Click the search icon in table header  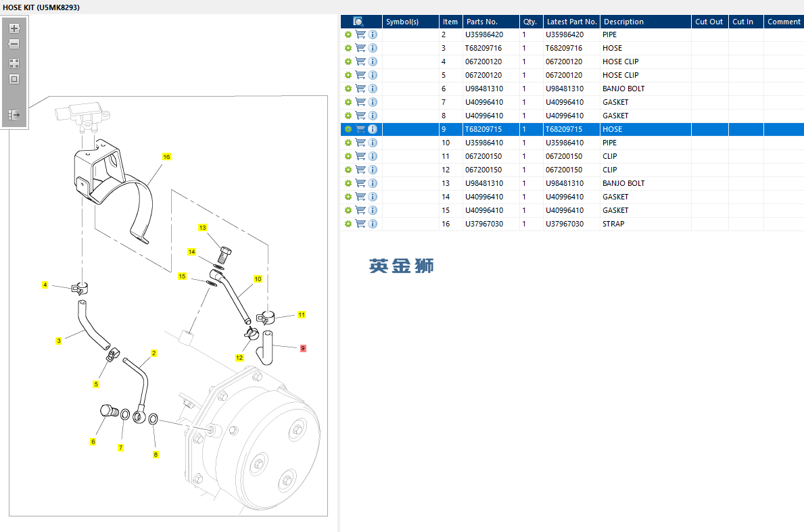[x=358, y=22]
